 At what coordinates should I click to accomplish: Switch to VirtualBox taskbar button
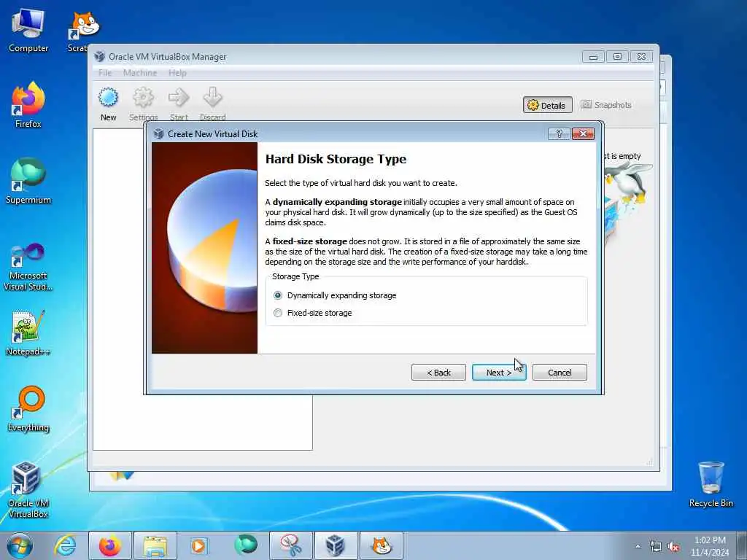tap(336, 545)
